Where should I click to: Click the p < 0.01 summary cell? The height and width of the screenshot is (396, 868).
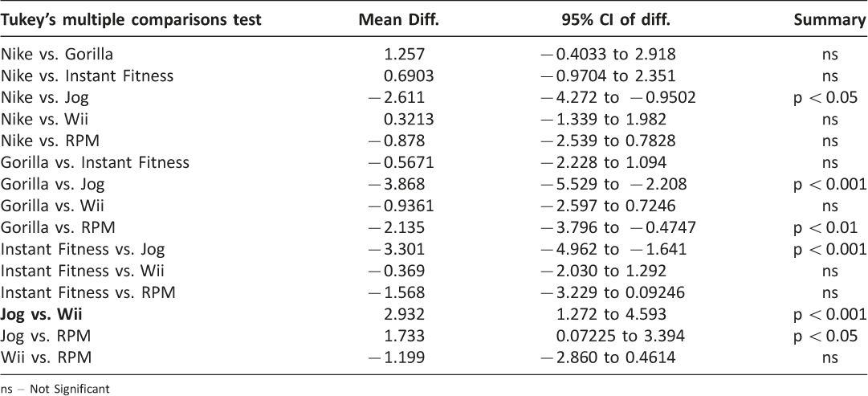pos(825,227)
